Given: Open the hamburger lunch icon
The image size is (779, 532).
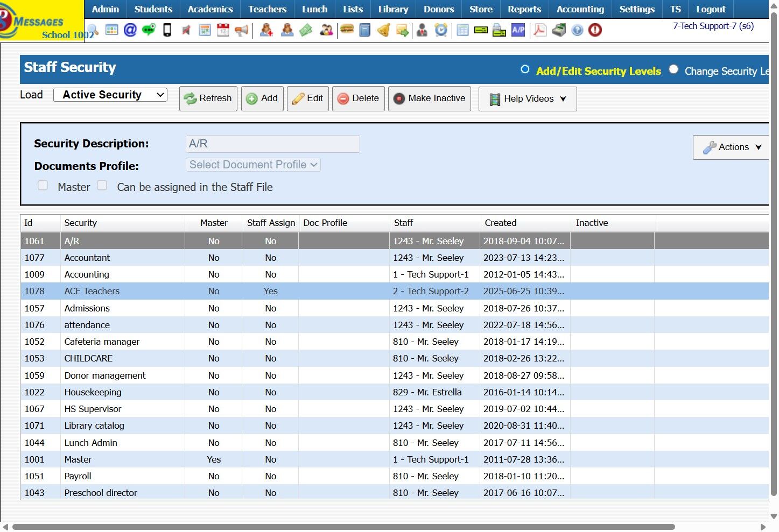Looking at the screenshot, I should (x=347, y=30).
